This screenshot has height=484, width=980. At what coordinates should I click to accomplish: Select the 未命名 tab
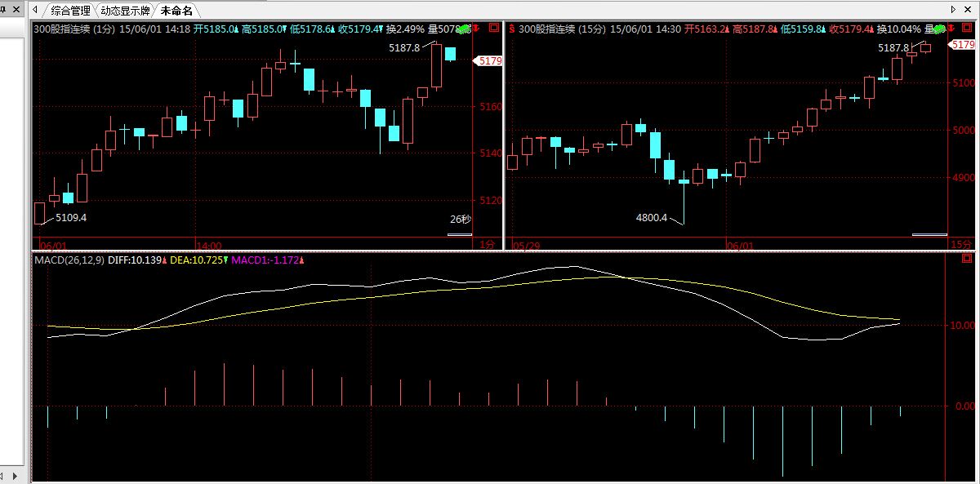[x=176, y=11]
